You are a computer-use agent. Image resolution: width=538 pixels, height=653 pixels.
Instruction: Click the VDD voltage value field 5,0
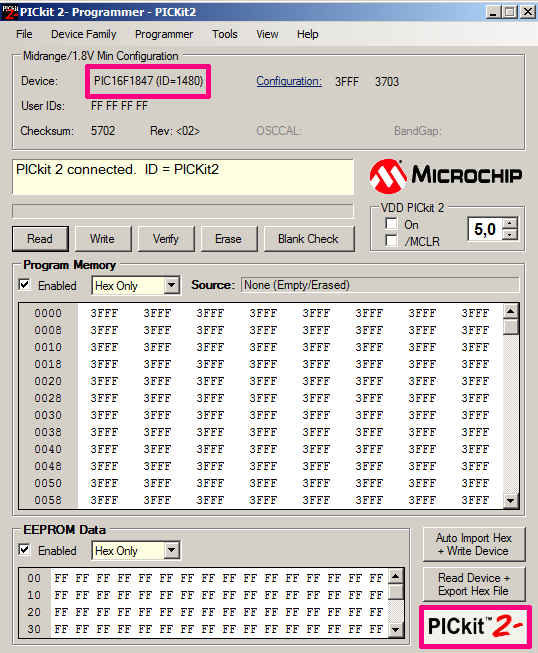click(485, 229)
